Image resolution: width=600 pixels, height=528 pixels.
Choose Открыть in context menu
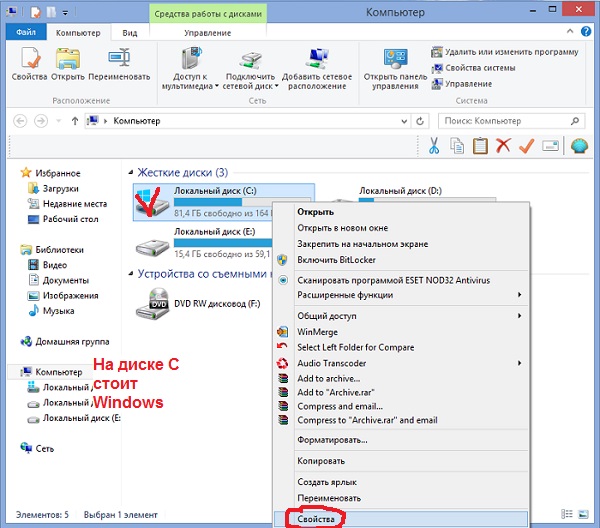pyautogui.click(x=401, y=212)
